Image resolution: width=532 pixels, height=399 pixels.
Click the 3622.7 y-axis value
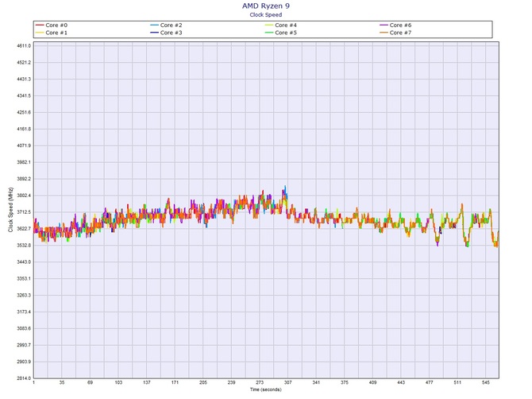[x=24, y=229]
